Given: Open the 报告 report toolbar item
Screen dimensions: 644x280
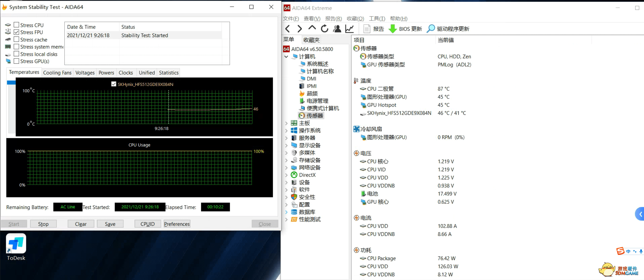Looking at the screenshot, I should click(x=374, y=29).
